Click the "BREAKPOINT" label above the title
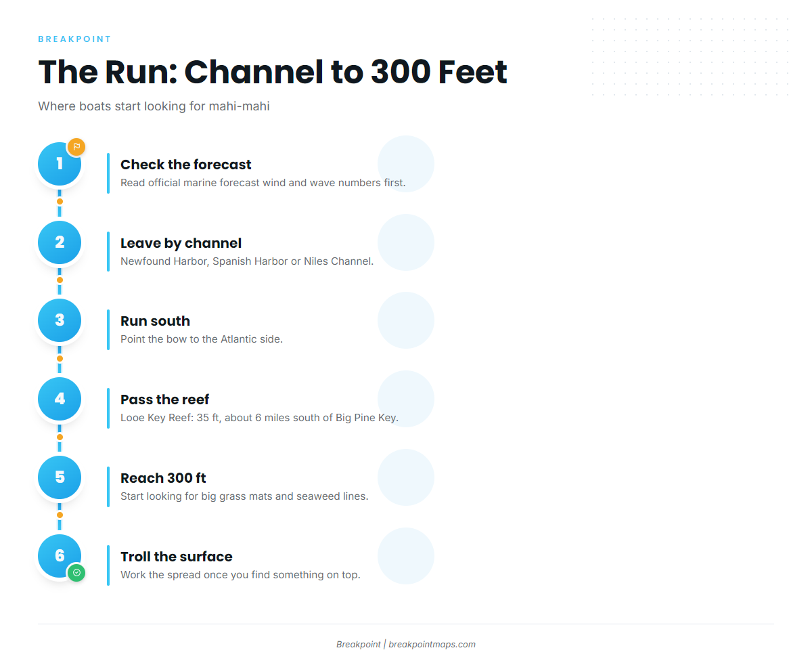Screen dimensions: 812x667 74,39
